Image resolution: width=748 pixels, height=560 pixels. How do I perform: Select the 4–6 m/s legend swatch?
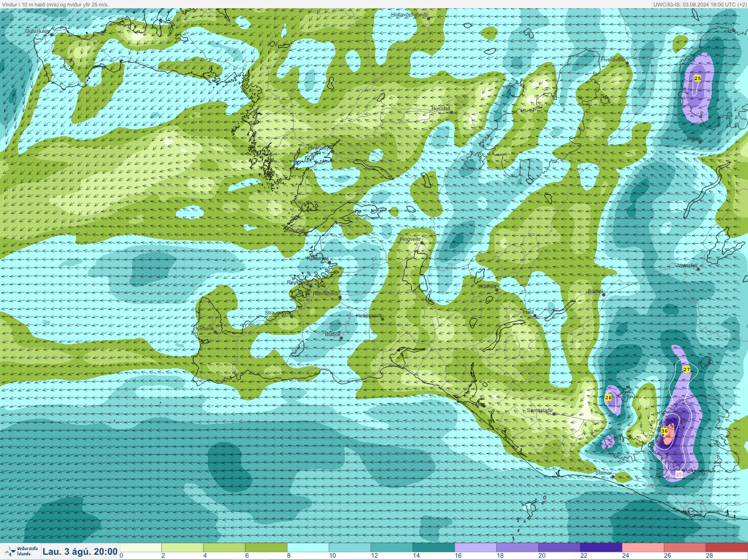point(224,548)
